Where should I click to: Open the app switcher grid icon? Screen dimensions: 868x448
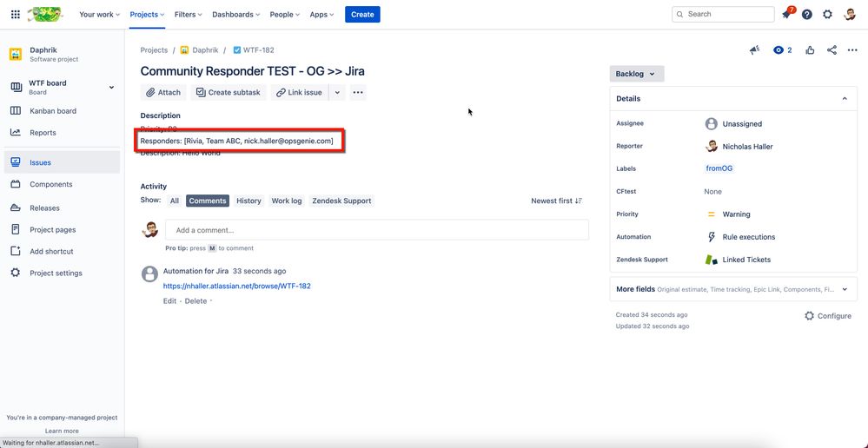coord(16,15)
